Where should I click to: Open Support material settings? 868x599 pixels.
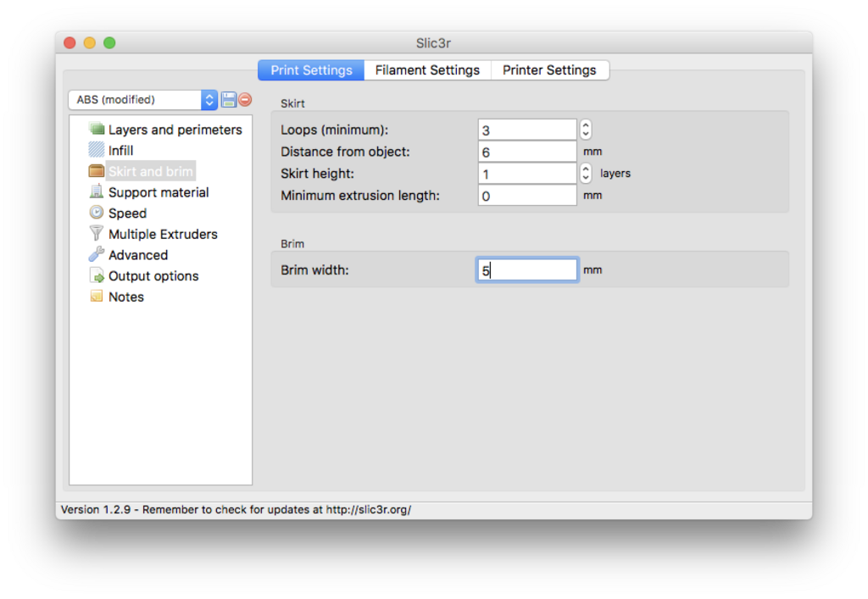[x=159, y=192]
